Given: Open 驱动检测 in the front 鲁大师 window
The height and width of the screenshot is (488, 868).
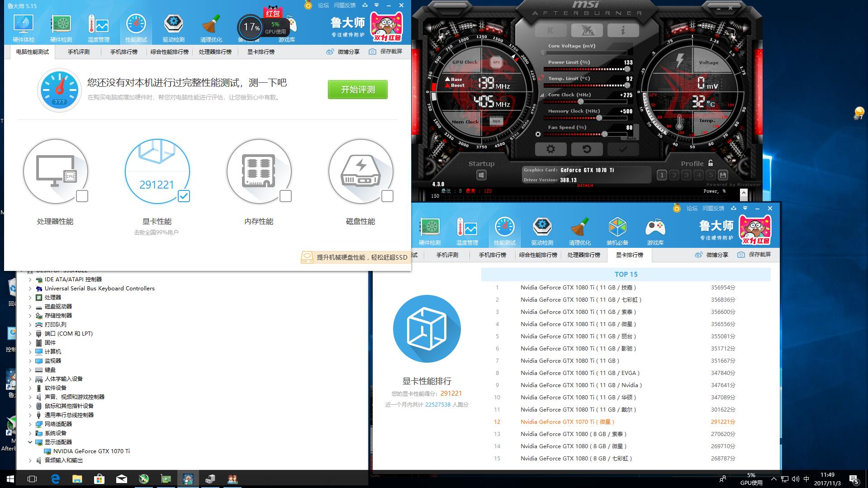Looking at the screenshot, I should click(x=174, y=28).
